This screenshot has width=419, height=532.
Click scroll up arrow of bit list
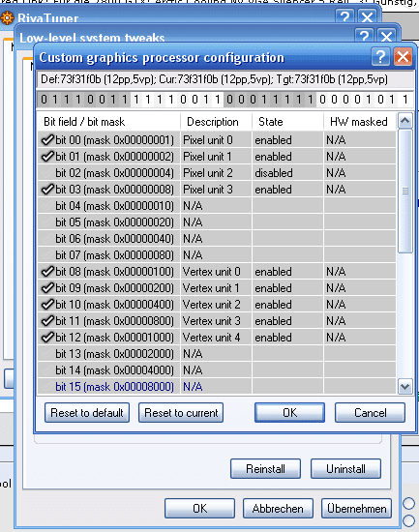click(405, 121)
